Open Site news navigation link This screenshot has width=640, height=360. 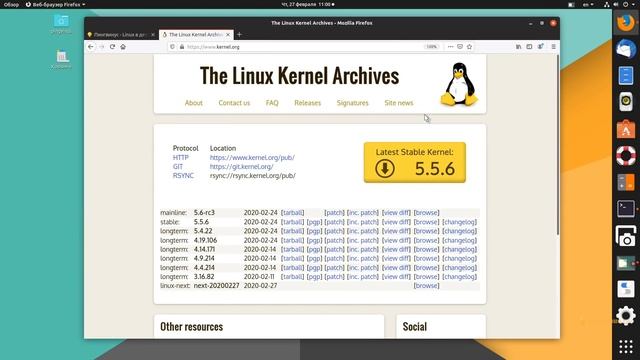pos(398,103)
